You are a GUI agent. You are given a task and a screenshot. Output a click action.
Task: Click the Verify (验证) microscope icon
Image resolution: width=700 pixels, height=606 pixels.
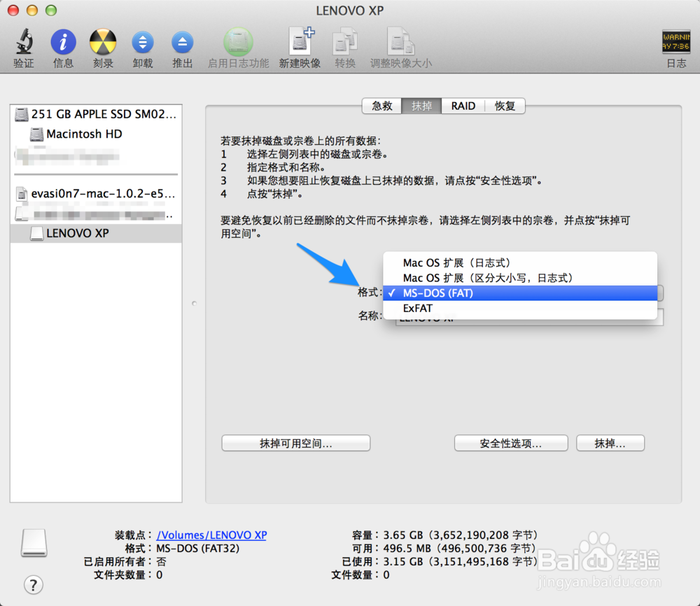point(24,41)
